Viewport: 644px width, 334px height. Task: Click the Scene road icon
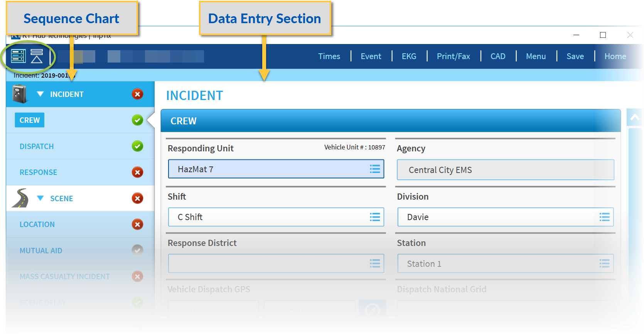(20, 198)
